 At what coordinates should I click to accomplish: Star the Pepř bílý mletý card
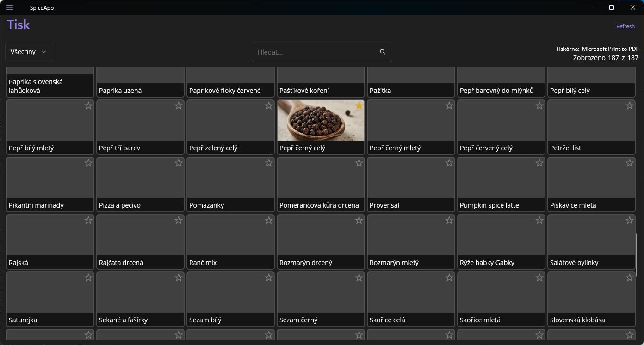[x=88, y=106]
